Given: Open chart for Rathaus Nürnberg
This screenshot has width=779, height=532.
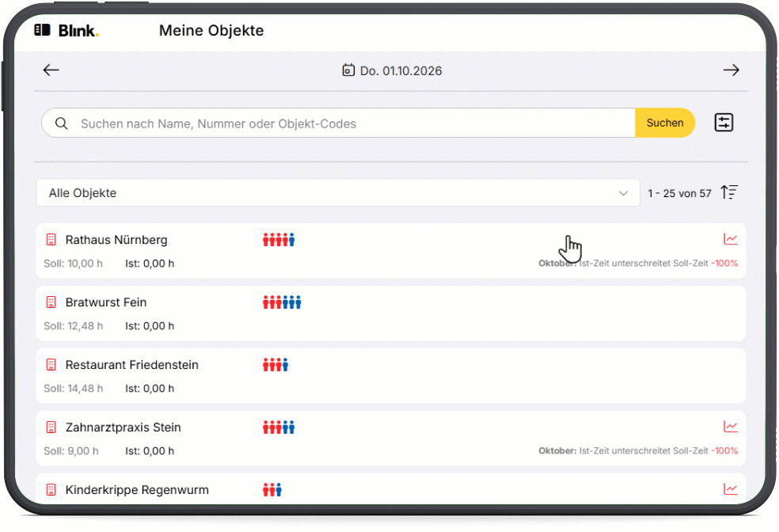Looking at the screenshot, I should pyautogui.click(x=730, y=239).
